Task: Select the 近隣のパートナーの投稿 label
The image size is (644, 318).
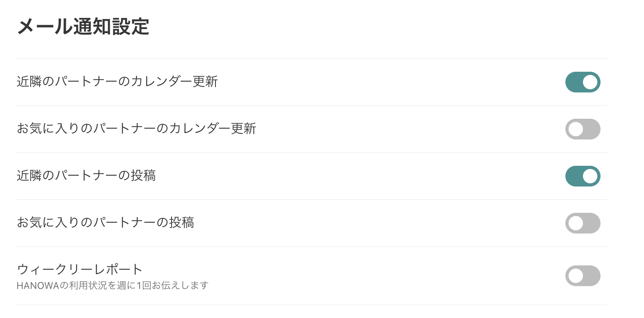Action: [86, 176]
